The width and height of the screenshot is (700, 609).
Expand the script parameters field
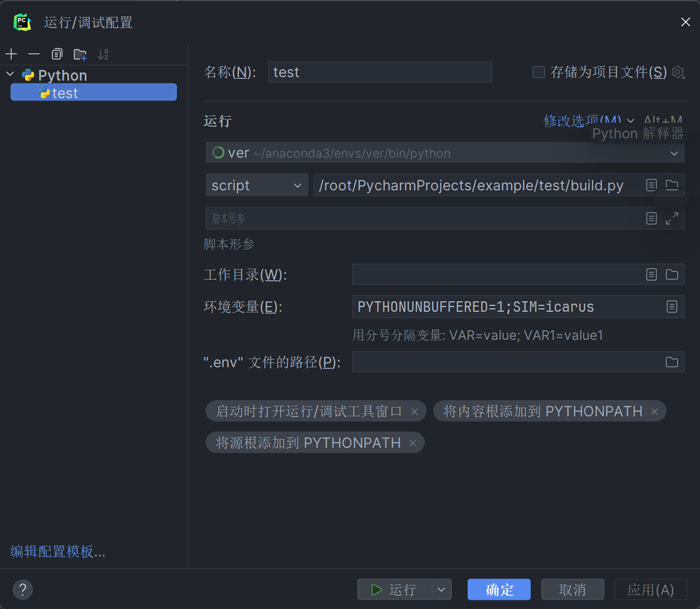coord(672,218)
